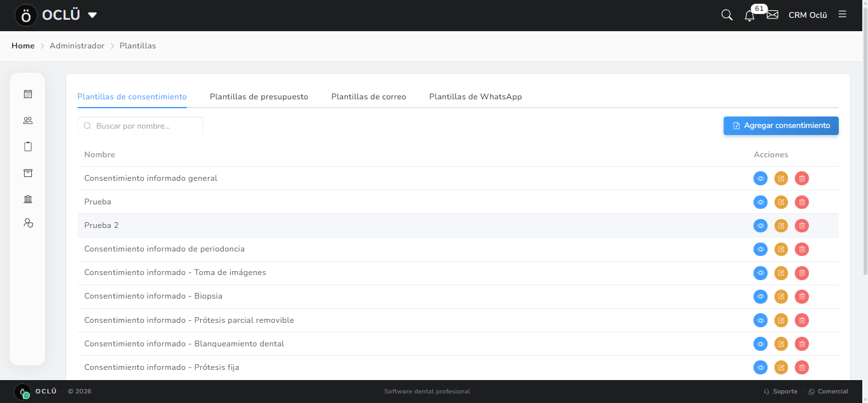Open the Comercial link in footer

[829, 392]
